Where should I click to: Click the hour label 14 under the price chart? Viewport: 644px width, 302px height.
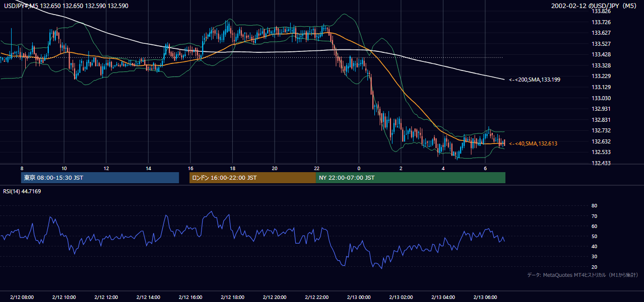(x=148, y=168)
